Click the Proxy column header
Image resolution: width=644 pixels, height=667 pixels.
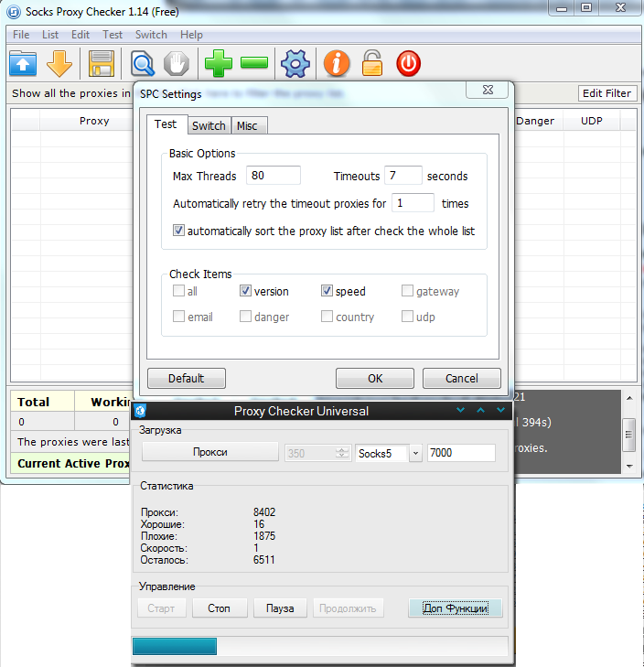coord(94,121)
